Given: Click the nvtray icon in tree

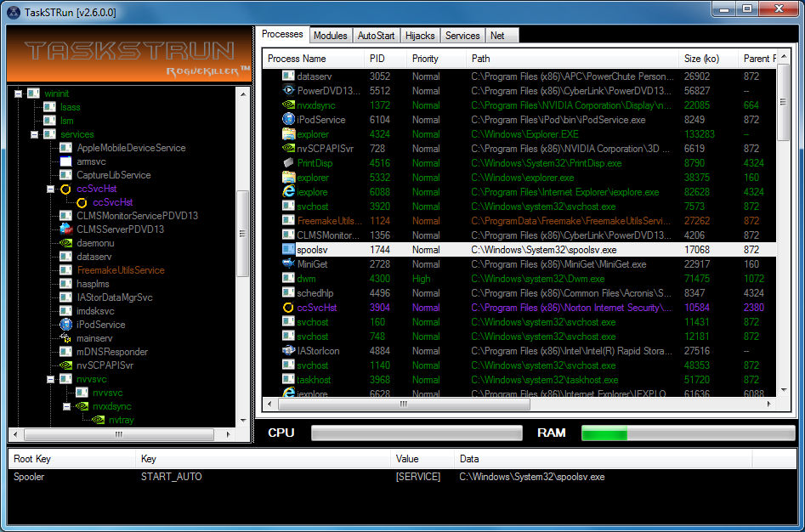Looking at the screenshot, I should (x=98, y=420).
